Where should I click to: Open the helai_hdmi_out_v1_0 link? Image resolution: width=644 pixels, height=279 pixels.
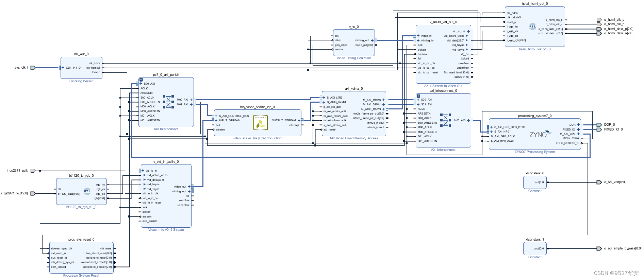click(535, 49)
